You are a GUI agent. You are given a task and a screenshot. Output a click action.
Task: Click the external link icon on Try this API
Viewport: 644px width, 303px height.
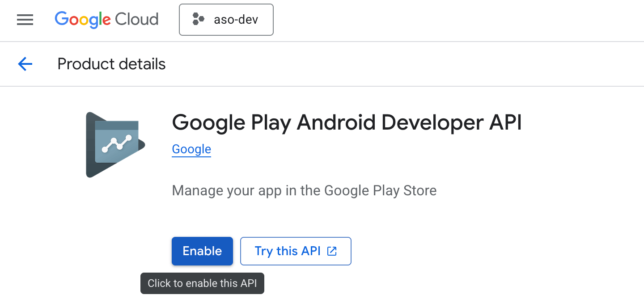point(331,251)
